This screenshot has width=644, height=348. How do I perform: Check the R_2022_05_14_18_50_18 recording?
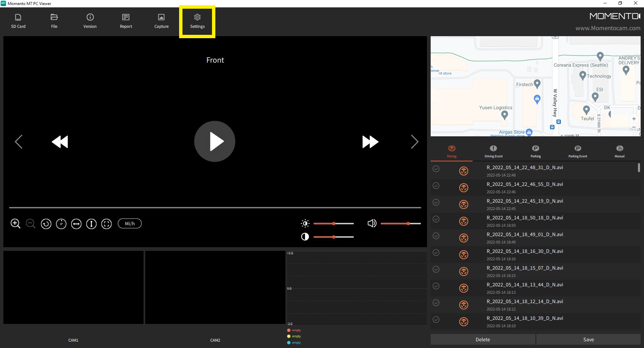pos(436,219)
